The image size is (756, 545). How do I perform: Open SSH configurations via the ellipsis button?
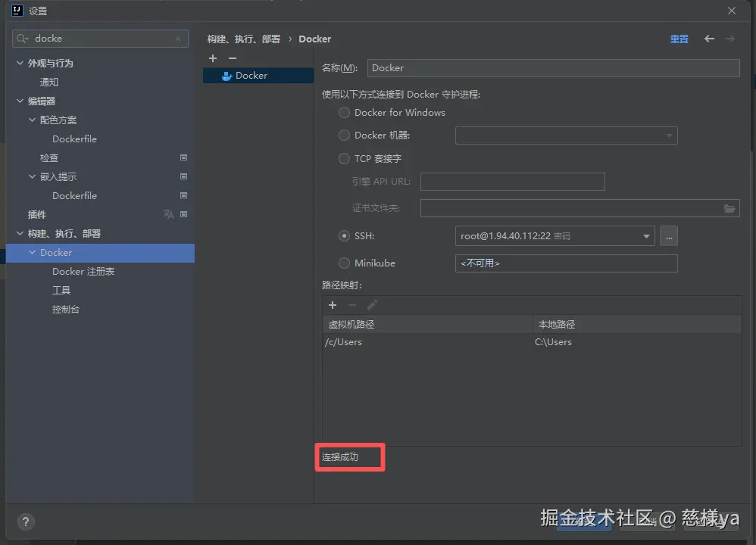[x=669, y=236]
